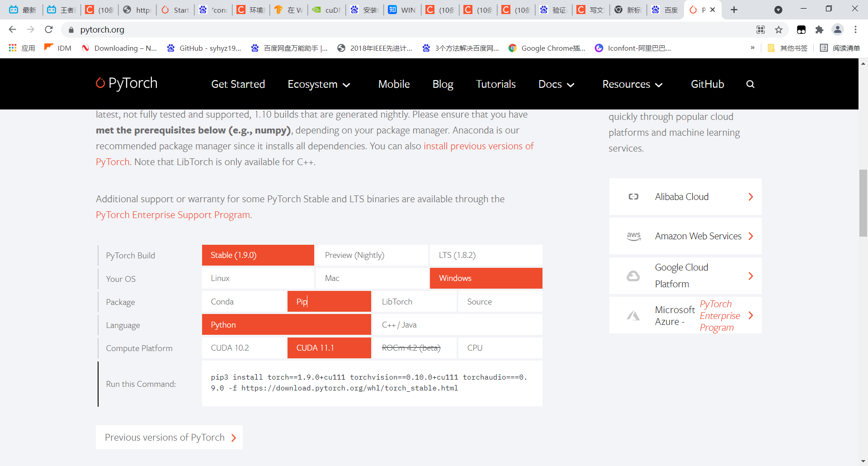Open the IDM bookmark
The height and width of the screenshot is (466, 868).
(x=58, y=48)
